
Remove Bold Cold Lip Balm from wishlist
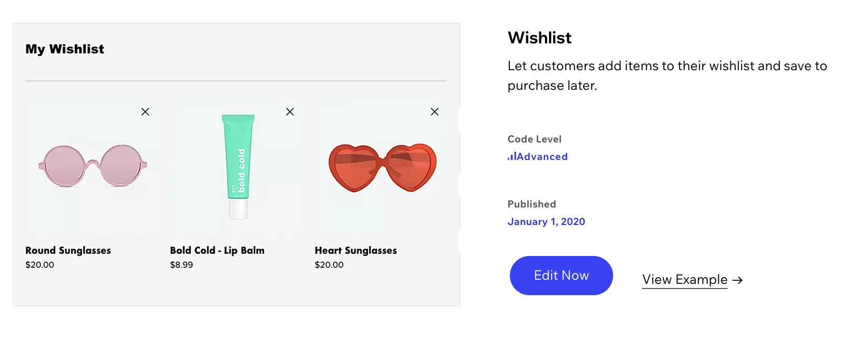tap(290, 111)
